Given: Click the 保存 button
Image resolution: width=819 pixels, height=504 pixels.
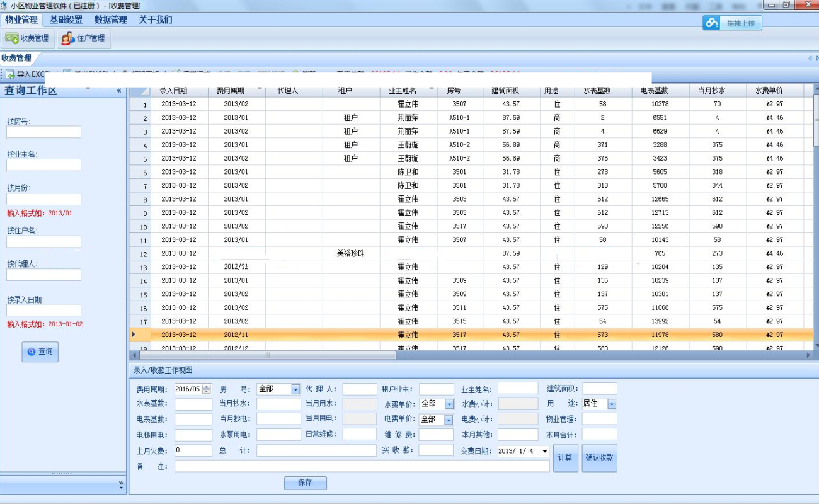Looking at the screenshot, I should (306, 483).
